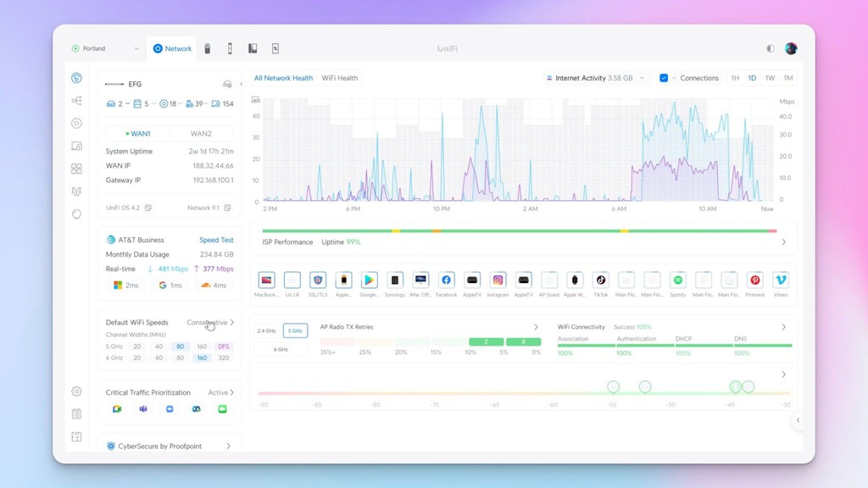Viewport: 868px width, 488px height.
Task: Open the Settings gear in the sidebar
Action: (x=75, y=392)
